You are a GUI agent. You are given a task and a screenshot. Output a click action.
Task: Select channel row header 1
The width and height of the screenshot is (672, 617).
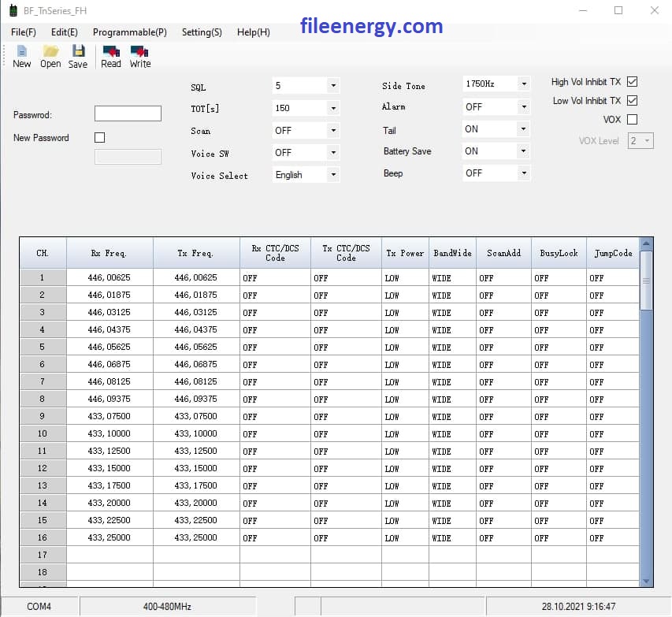(43, 277)
